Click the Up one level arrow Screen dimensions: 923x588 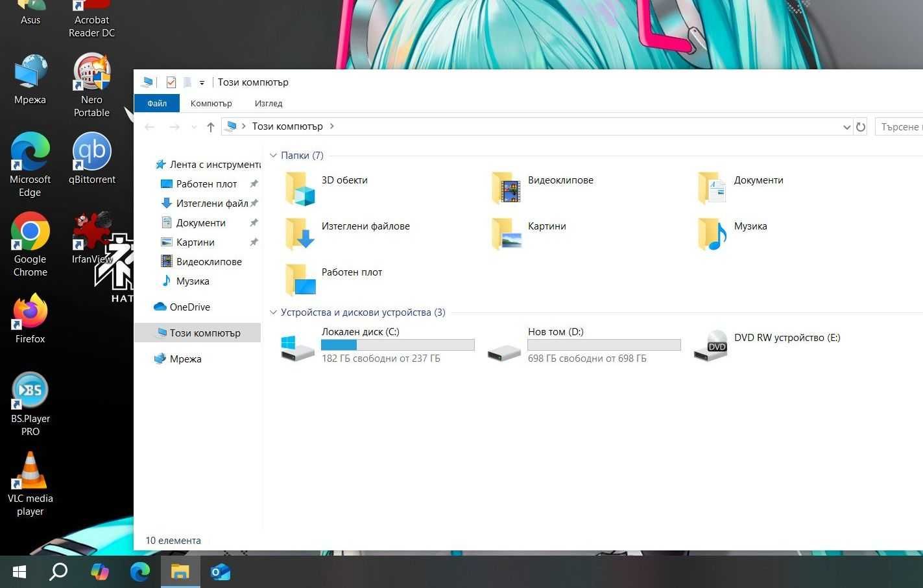210,127
